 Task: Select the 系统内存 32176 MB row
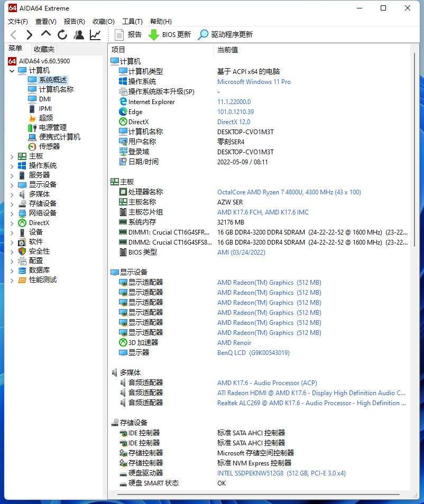click(x=259, y=222)
